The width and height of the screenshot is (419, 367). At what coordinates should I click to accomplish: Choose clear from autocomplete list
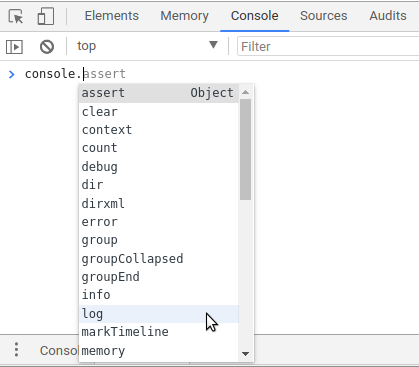pyautogui.click(x=159, y=112)
